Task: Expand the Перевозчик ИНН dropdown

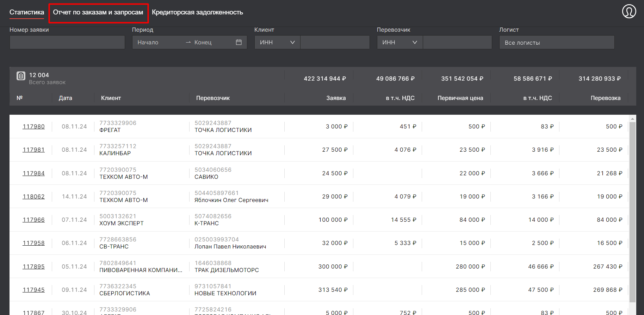Action: (x=400, y=42)
